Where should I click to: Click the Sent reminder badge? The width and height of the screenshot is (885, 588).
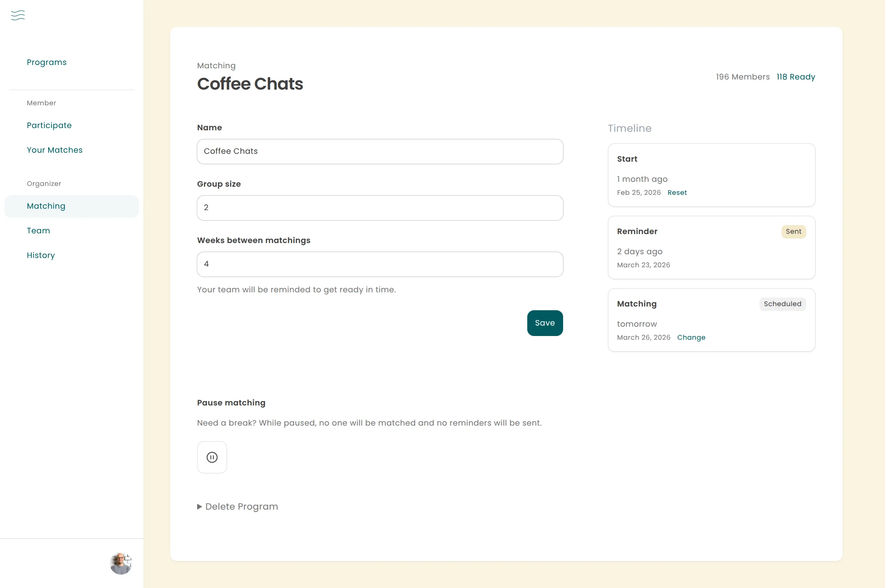[x=793, y=232]
